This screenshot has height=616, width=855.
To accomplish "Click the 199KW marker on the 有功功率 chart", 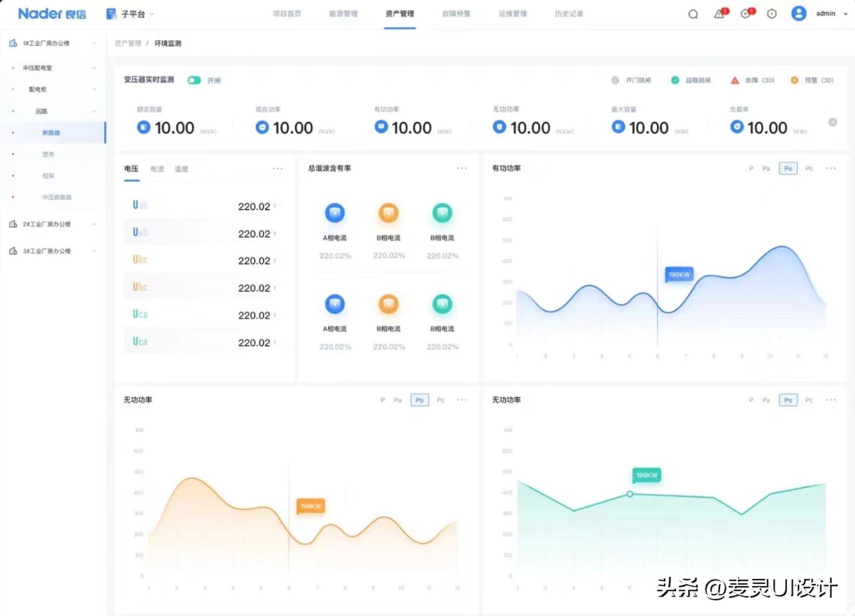I will [x=678, y=274].
